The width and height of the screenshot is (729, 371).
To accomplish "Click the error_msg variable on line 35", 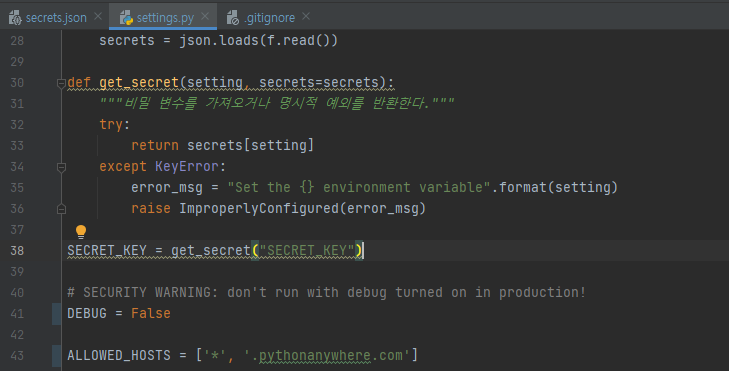I will point(167,187).
